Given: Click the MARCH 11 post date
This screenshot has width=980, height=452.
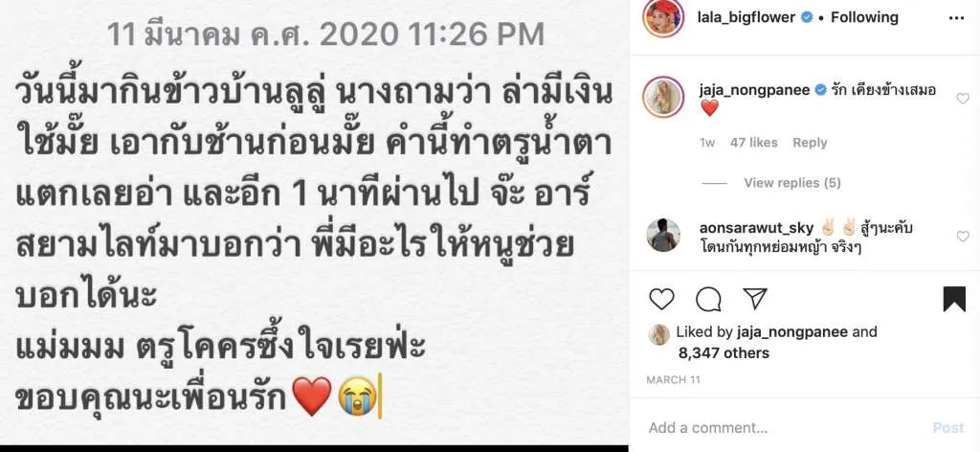Looking at the screenshot, I should point(673,379).
